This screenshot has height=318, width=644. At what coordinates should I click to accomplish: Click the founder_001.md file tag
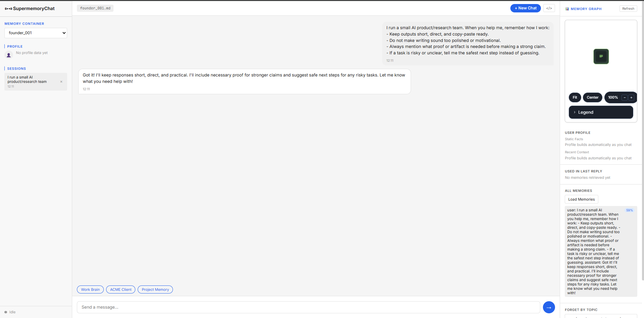tap(95, 8)
